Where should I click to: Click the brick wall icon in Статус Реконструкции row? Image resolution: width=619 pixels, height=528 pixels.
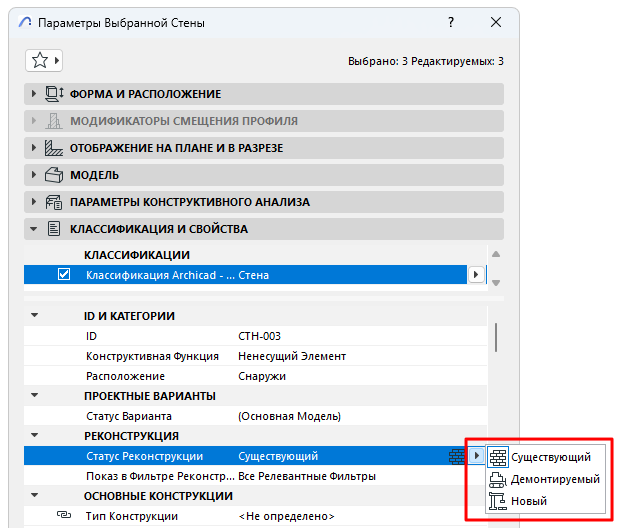[457, 456]
